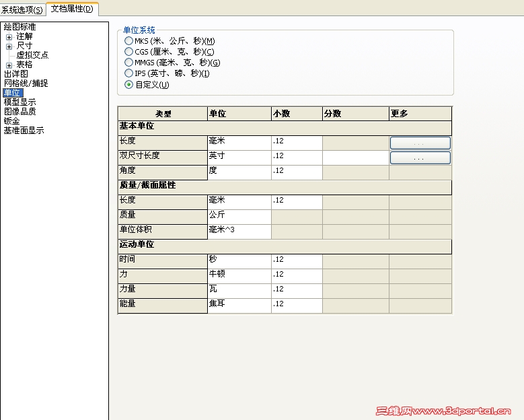Screen dimensions: 524x420
Task: Switch to the 系统选项(S) tab
Action: (x=22, y=9)
